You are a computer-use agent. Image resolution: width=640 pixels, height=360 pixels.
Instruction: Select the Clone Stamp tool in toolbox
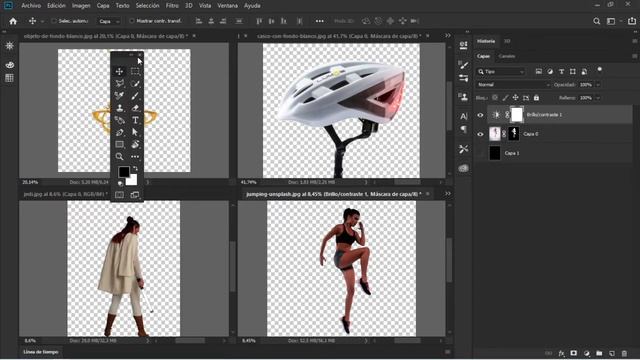pos(119,108)
